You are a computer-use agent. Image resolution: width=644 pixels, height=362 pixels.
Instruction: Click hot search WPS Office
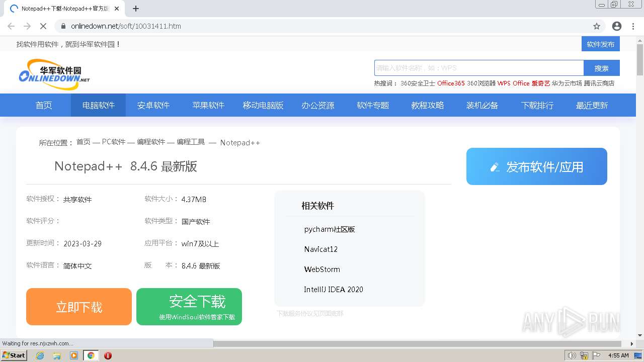(x=514, y=83)
